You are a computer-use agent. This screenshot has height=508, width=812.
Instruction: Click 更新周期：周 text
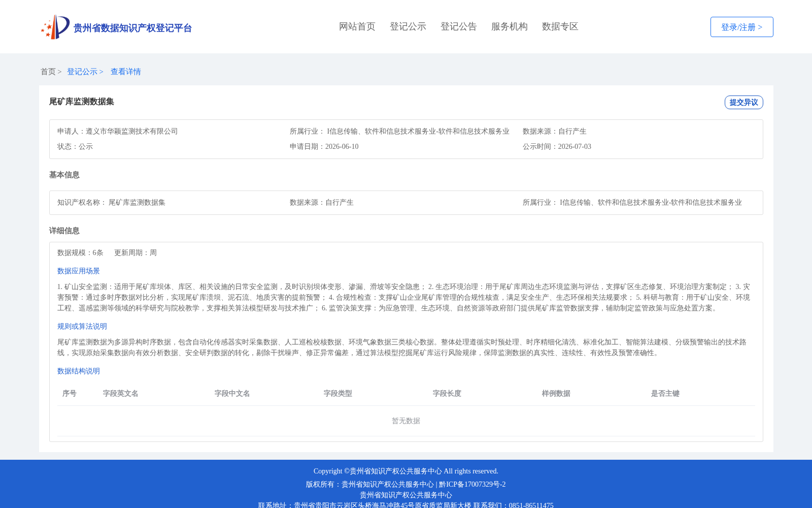point(136,252)
